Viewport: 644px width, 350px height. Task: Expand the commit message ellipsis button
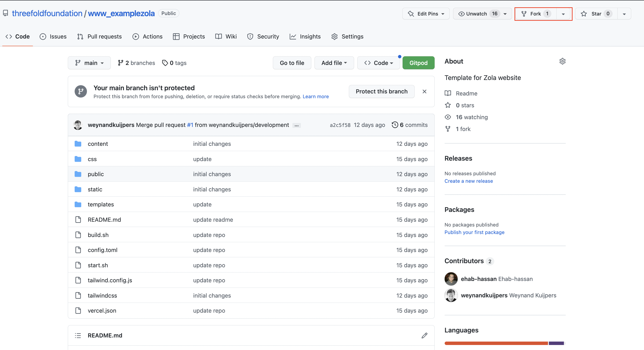[x=297, y=125]
